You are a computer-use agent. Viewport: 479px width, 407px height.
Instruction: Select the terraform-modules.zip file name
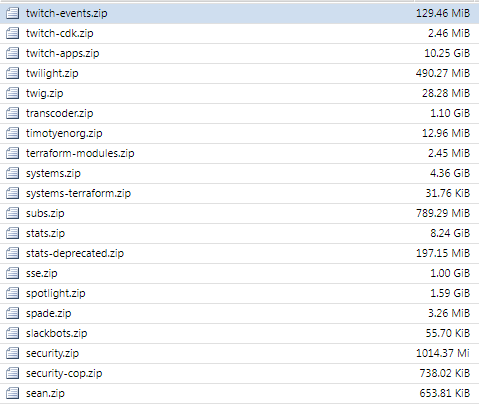[x=80, y=153]
